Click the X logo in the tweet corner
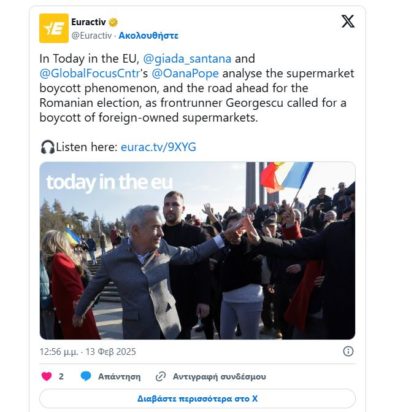This screenshot has width=414, height=412. pyautogui.click(x=348, y=22)
